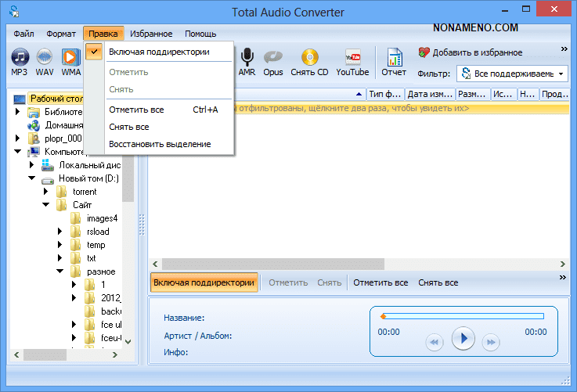Select the WAV conversion icon
Viewport: 577px width, 392px height.
45,61
